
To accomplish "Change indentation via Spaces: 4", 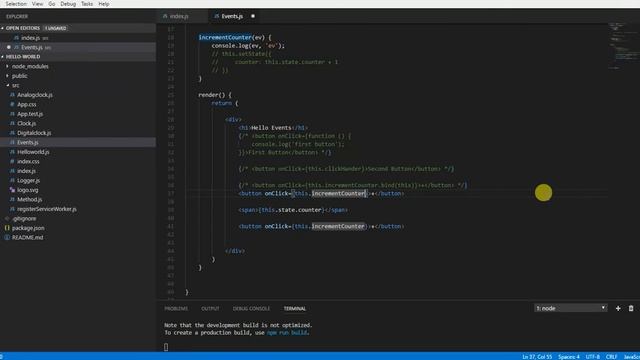I will coord(569,357).
